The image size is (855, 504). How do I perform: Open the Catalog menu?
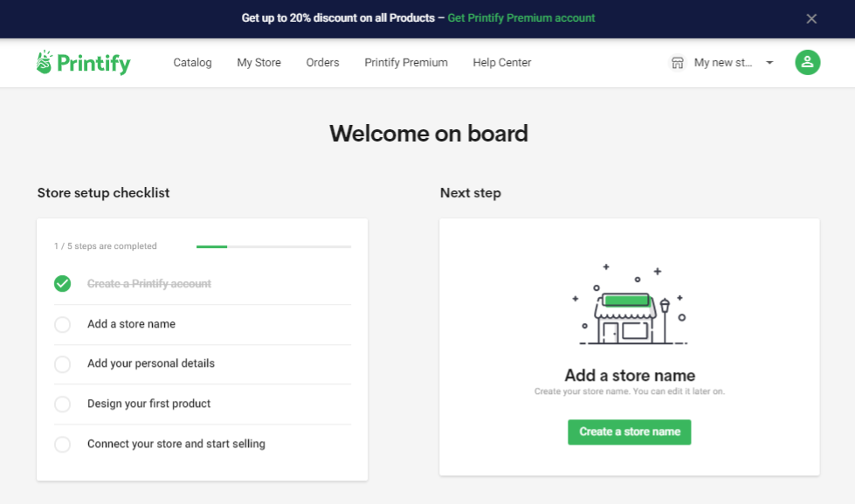pos(192,63)
